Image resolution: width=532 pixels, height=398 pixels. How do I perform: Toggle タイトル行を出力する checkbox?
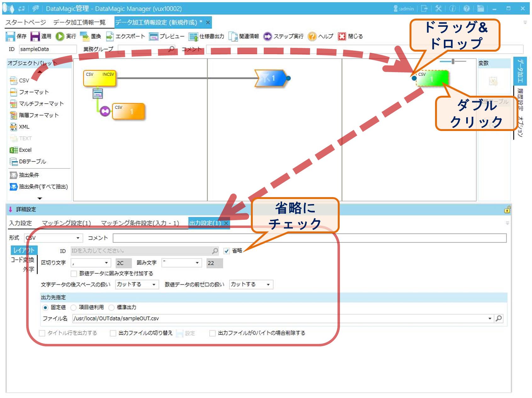[x=42, y=333]
